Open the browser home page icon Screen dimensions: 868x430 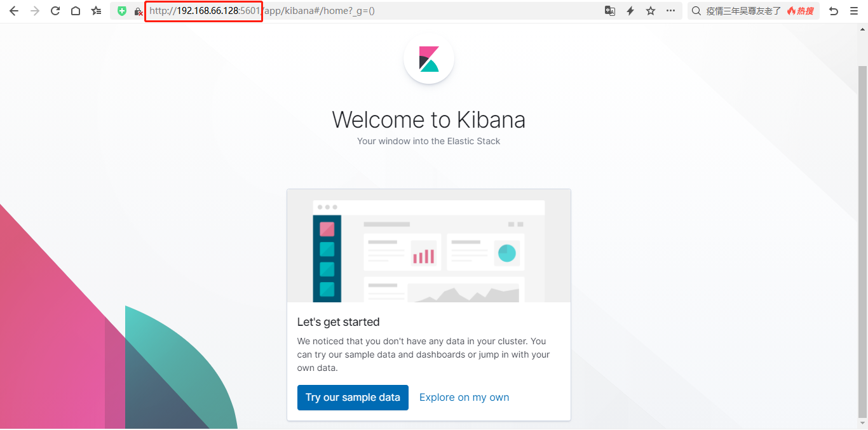click(x=76, y=11)
